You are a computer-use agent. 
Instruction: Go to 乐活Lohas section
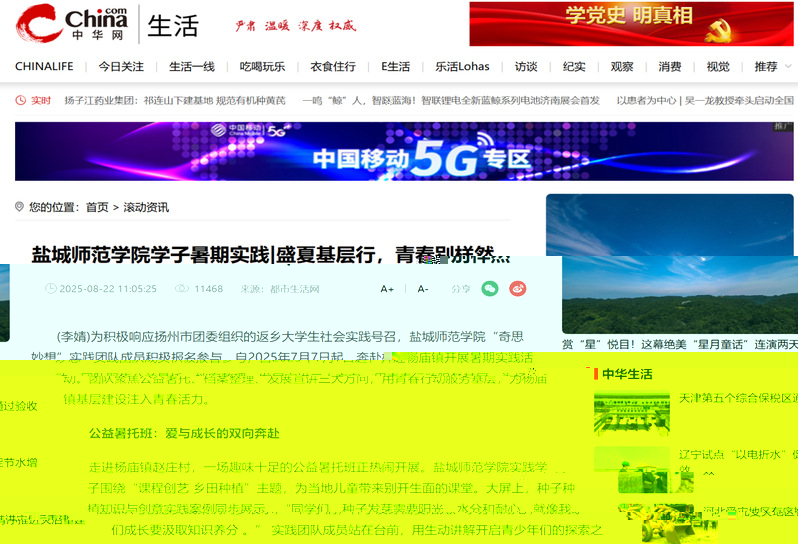click(x=462, y=67)
